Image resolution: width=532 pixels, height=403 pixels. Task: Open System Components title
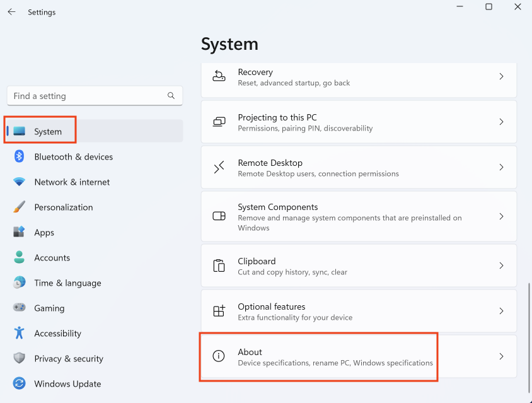point(277,207)
